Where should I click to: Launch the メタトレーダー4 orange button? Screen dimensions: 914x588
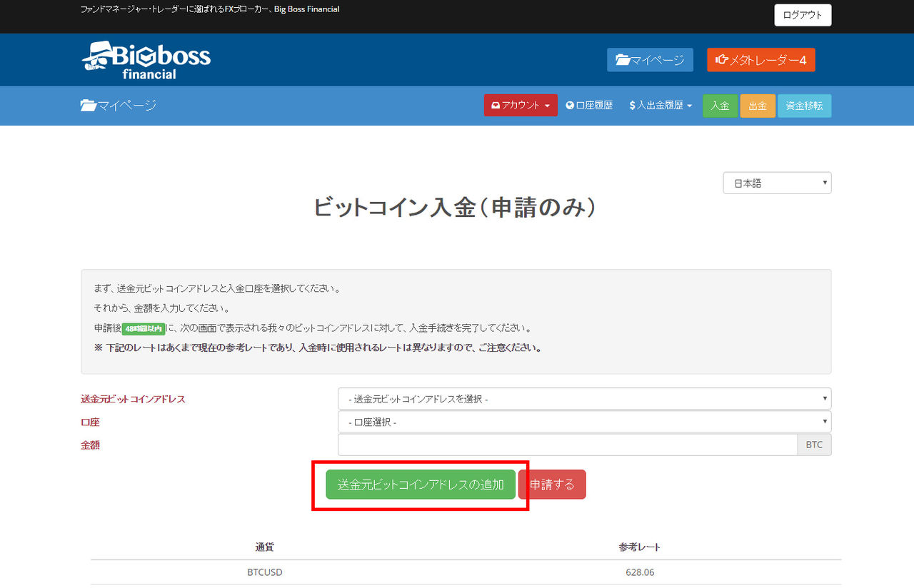pyautogui.click(x=760, y=60)
